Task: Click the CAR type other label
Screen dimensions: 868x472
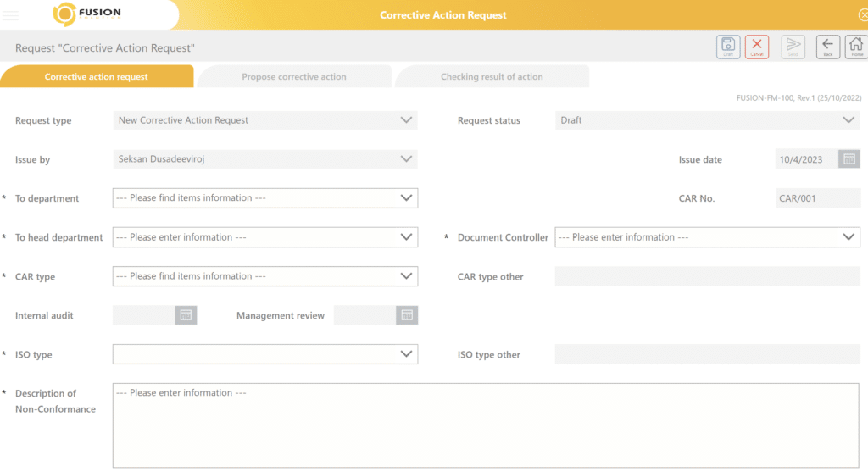Action: 491,276
